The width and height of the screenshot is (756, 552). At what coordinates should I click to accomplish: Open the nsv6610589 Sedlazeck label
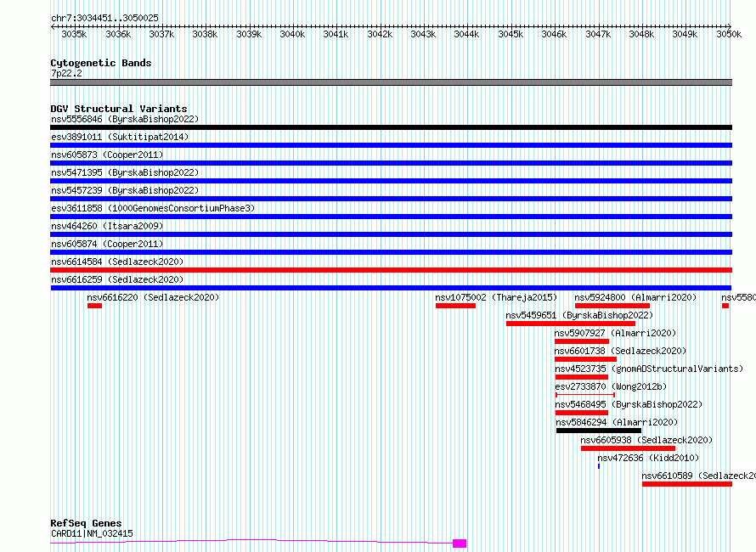[x=698, y=476]
